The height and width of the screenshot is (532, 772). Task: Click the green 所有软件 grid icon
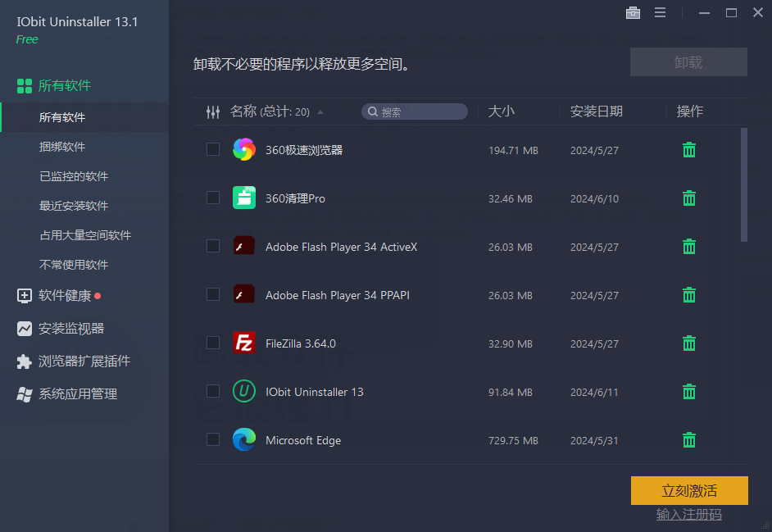coord(24,86)
